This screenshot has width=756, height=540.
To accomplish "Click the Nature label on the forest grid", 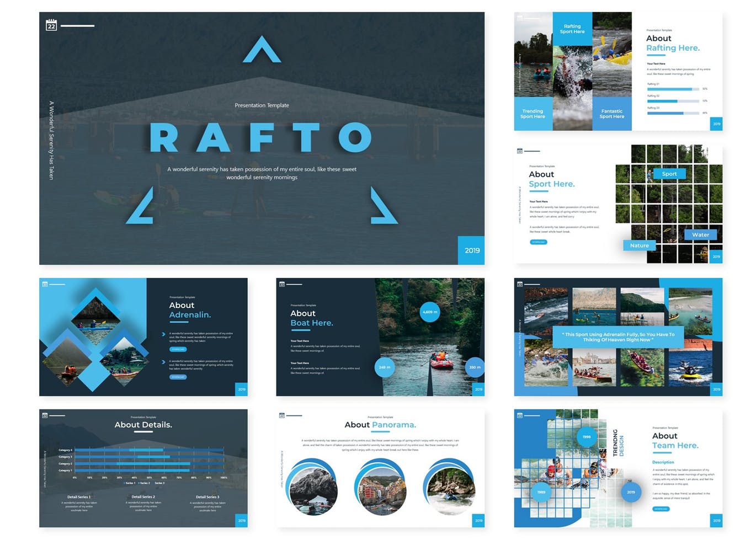I will [639, 245].
